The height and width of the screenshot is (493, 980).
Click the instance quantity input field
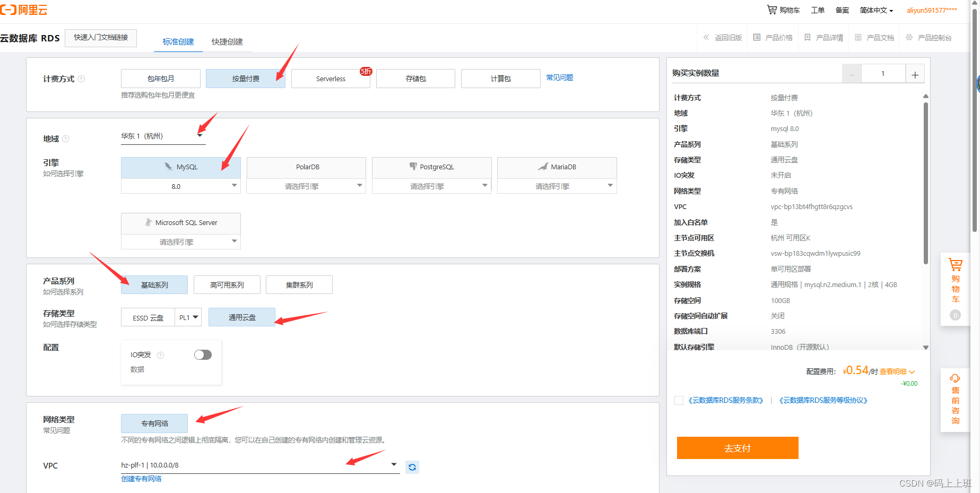point(883,74)
